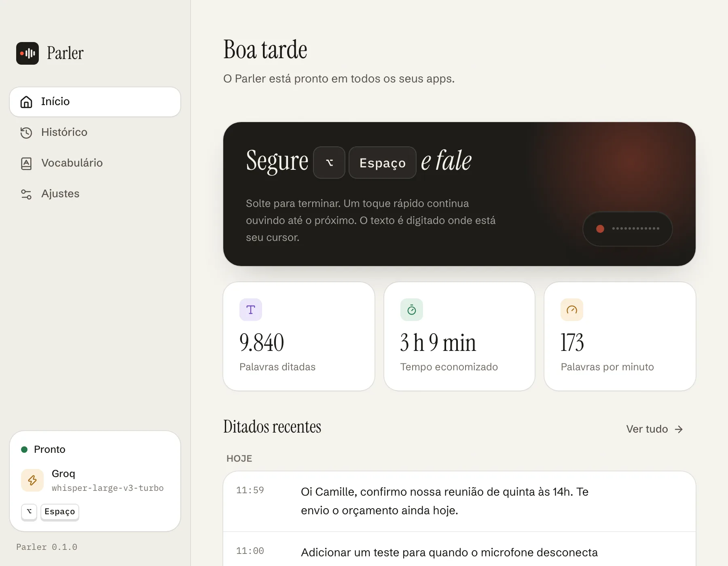Open the Histórico section
This screenshot has width=728, height=566.
pos(95,133)
